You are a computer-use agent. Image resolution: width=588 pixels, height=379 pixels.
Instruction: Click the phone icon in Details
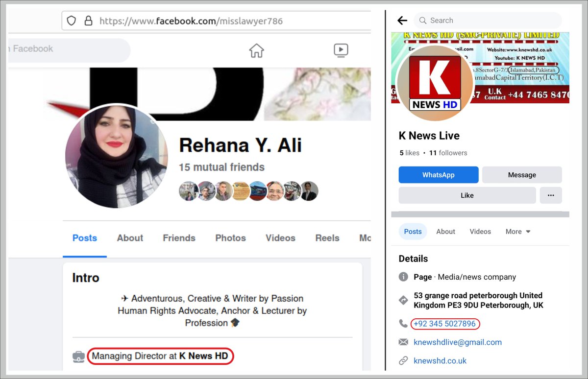403,324
